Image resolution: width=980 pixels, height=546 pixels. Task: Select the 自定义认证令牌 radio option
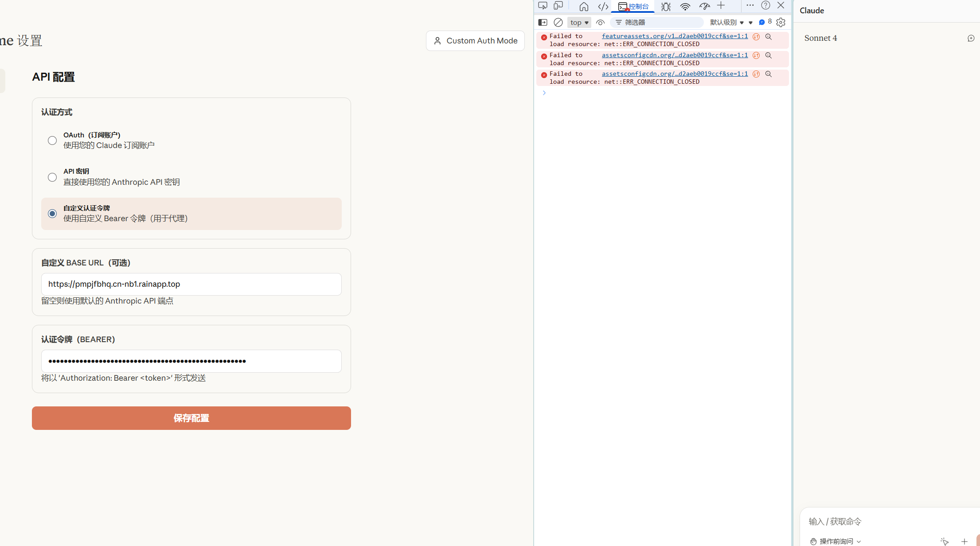tap(52, 214)
